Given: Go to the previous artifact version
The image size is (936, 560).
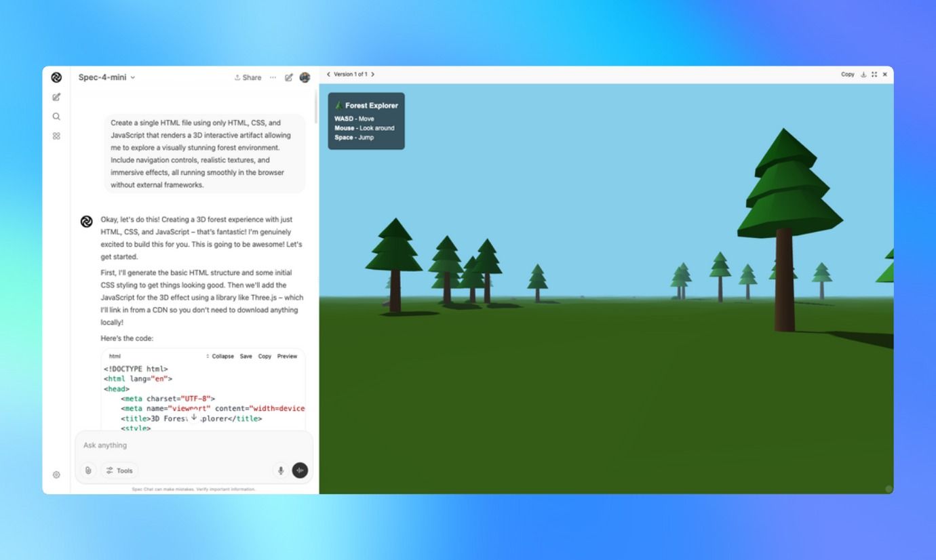Looking at the screenshot, I should [328, 75].
